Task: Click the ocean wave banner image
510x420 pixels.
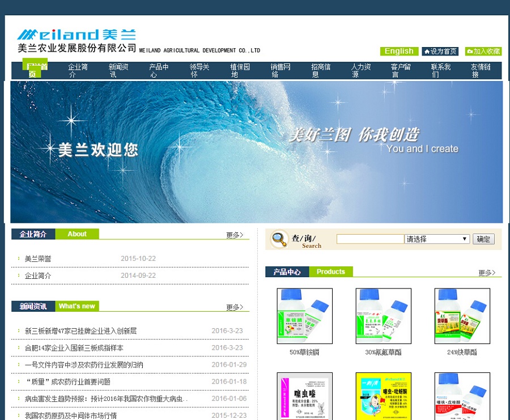Action: pyautogui.click(x=256, y=152)
